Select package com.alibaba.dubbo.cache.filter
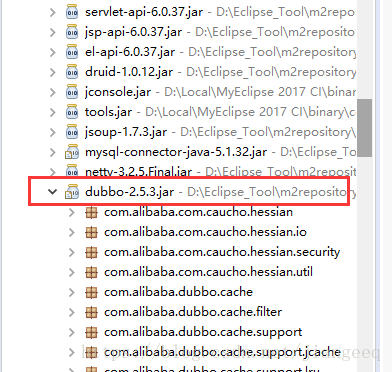 (193, 312)
